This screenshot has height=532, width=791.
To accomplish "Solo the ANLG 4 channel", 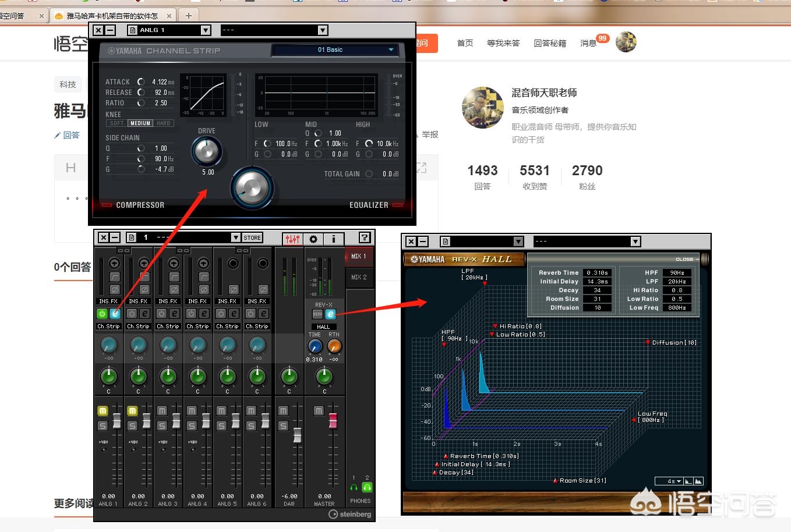I will [x=192, y=426].
